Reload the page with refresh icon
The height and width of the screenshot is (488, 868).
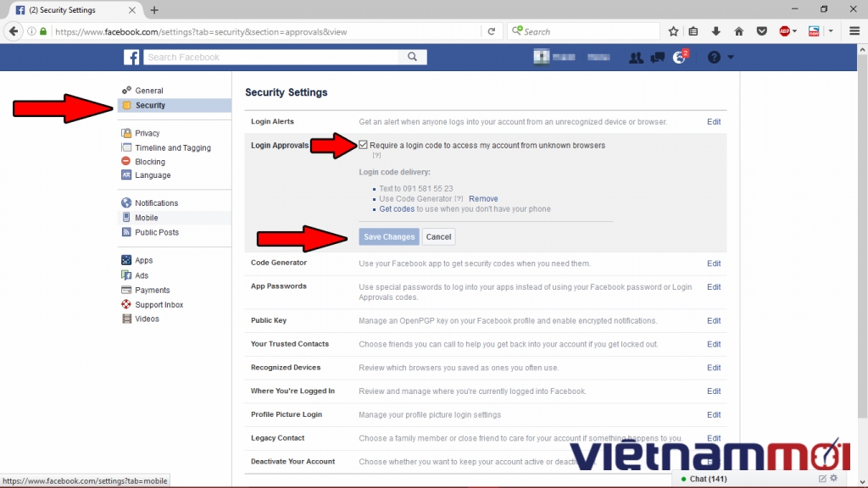coord(491,31)
